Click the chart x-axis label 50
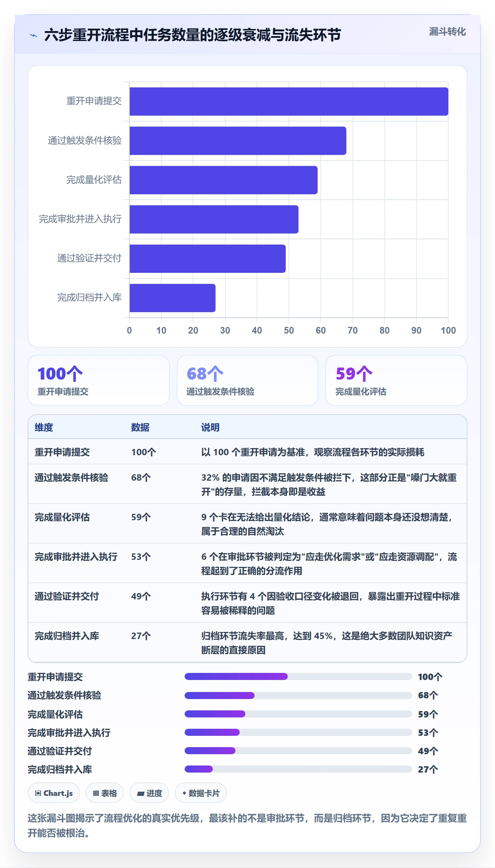The height and width of the screenshot is (868, 495). click(x=289, y=330)
